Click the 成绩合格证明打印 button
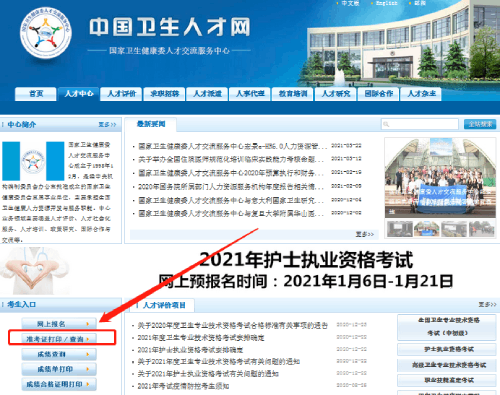This screenshot has width=500, height=395. click(59, 384)
